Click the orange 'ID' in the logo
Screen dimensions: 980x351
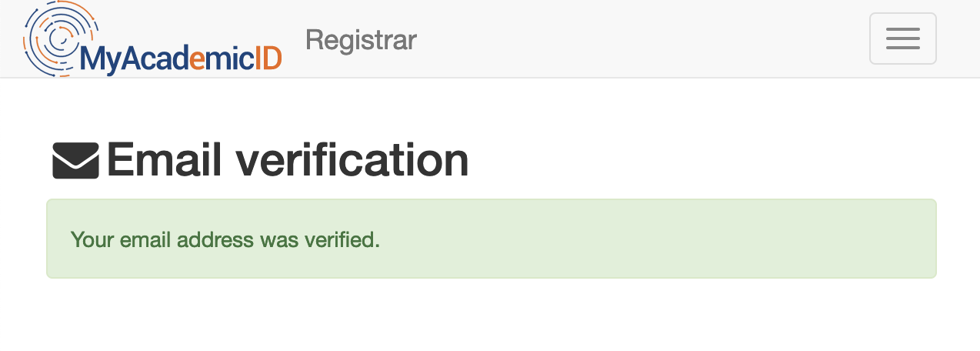(268, 58)
